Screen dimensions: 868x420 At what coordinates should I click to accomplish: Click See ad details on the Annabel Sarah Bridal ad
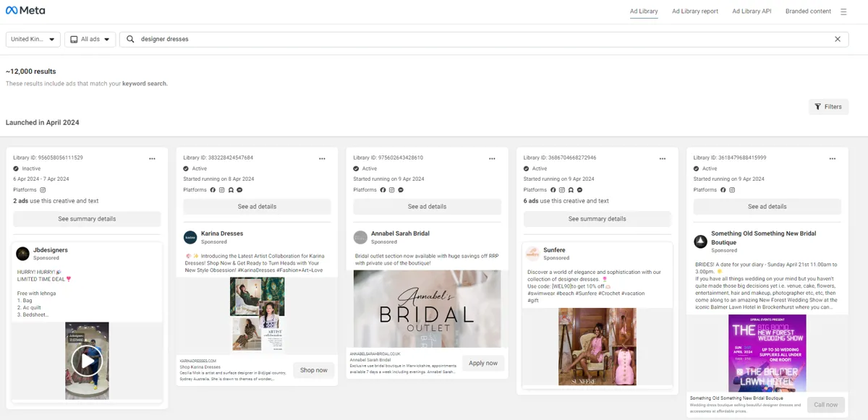[427, 207]
